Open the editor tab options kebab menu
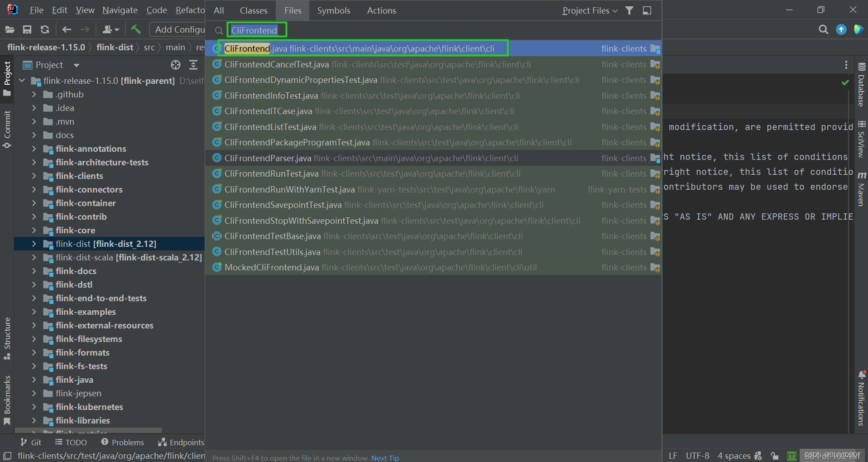Screen dimensions: 868x462 click(846, 65)
